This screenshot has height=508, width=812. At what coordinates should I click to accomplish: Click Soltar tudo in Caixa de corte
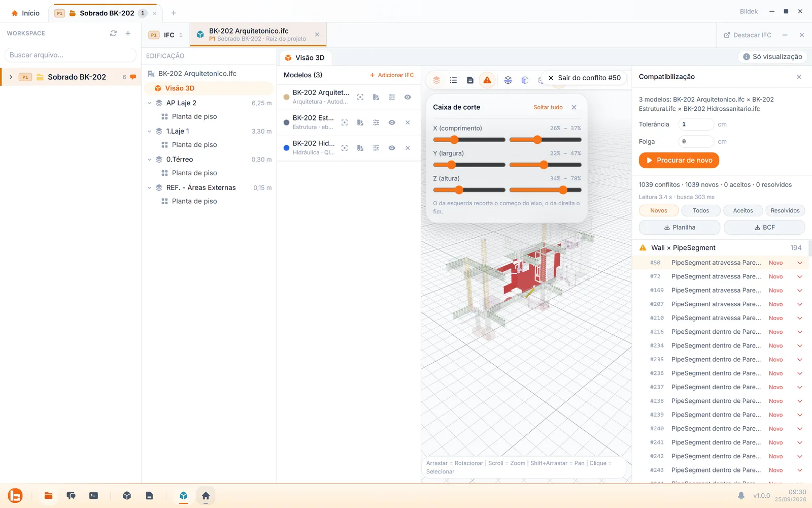(x=548, y=107)
